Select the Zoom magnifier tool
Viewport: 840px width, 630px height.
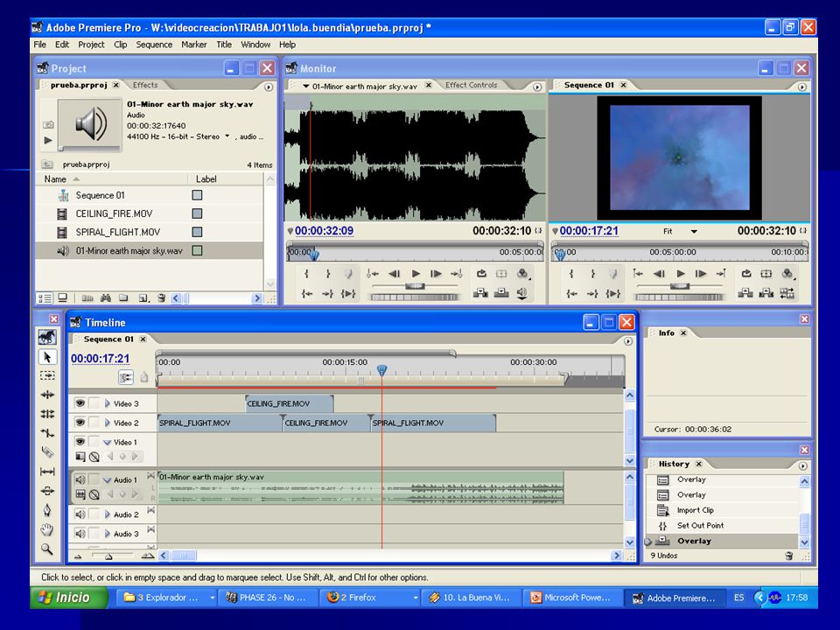pos(47,549)
